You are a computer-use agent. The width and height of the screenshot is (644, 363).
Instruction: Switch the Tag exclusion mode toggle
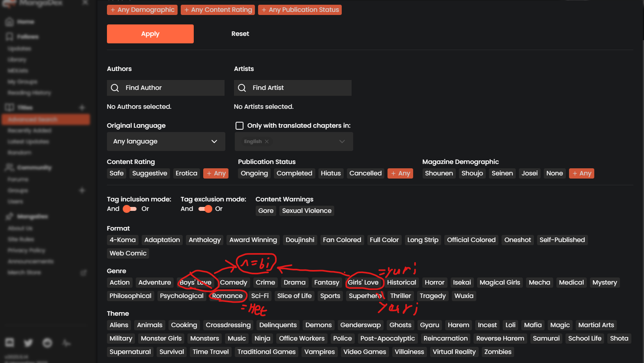click(x=205, y=209)
